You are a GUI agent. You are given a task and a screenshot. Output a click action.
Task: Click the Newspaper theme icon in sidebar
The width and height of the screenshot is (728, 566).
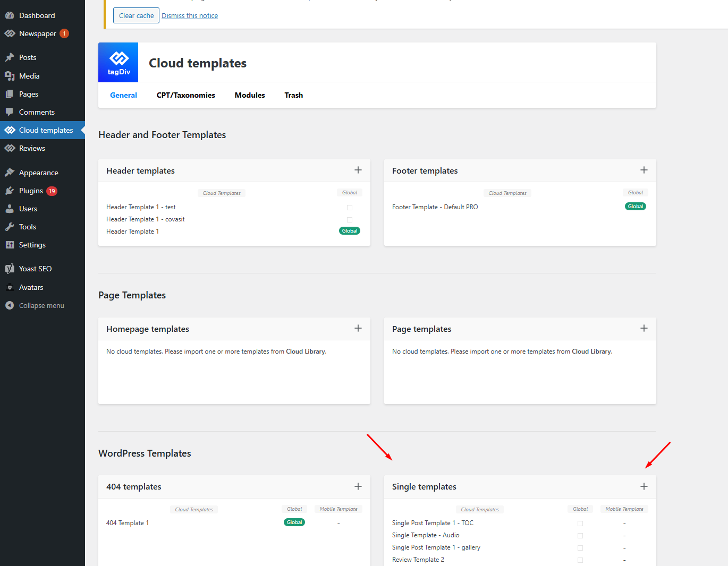[x=10, y=33]
